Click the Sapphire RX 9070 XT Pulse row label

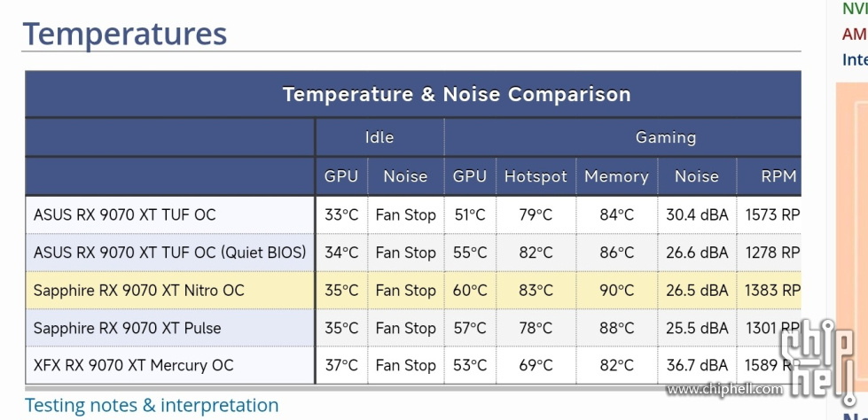point(127,328)
